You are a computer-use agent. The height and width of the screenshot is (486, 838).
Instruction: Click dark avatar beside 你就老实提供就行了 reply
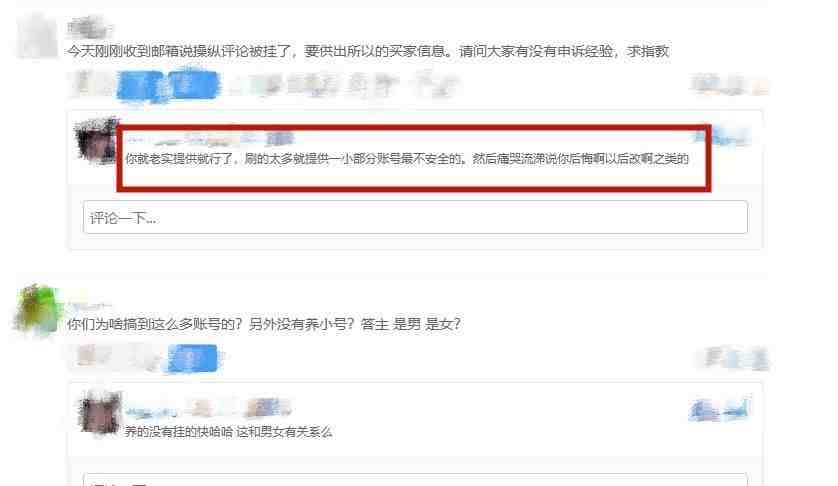click(x=97, y=141)
